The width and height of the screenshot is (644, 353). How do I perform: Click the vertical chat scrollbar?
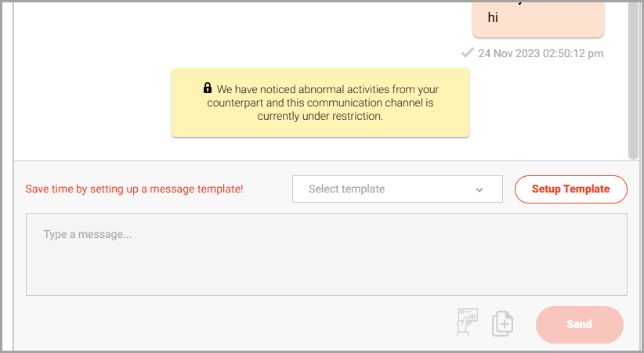pos(633,81)
